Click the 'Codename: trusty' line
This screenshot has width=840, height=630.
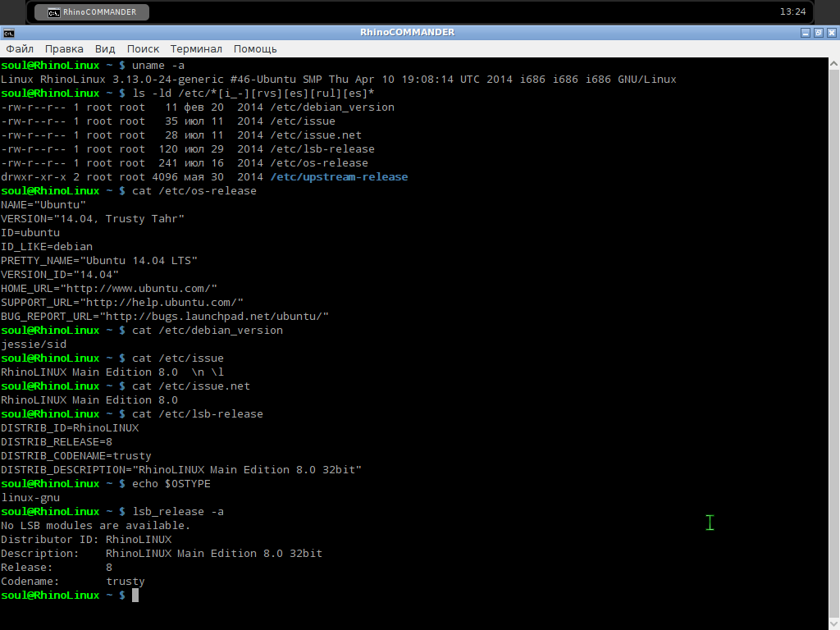coord(72,581)
